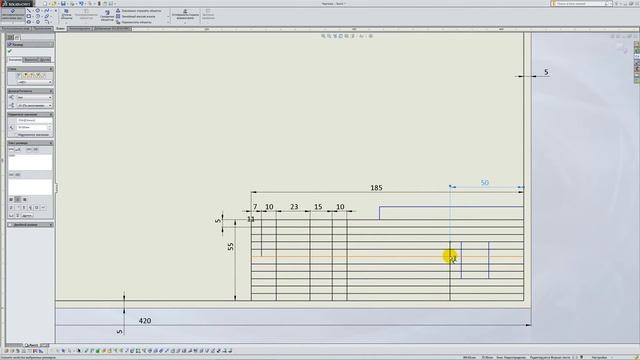Click the Move Entities icon
This screenshot has width=640, height=360.
[x=118, y=22]
